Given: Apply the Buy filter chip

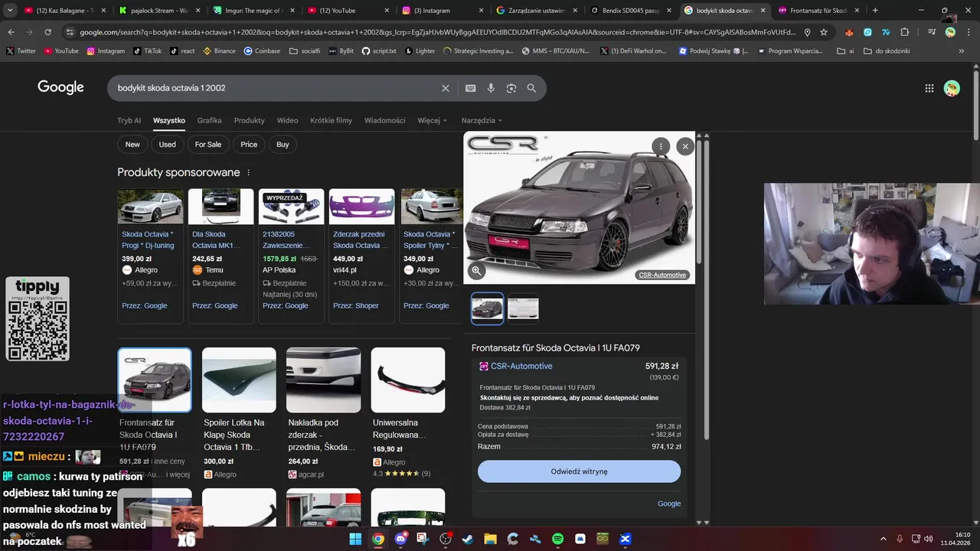Looking at the screenshot, I should [283, 145].
